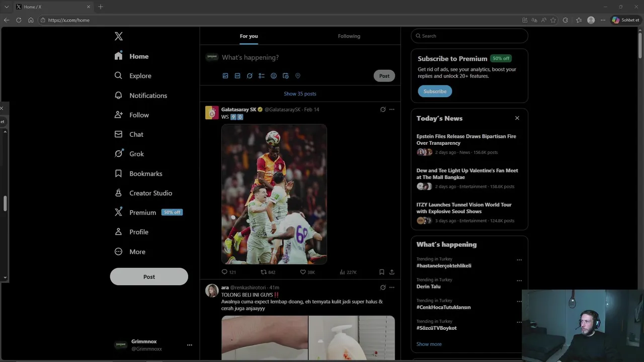The width and height of the screenshot is (644, 362).
Task: Click Grok icon on ara's post
Action: tap(383, 288)
